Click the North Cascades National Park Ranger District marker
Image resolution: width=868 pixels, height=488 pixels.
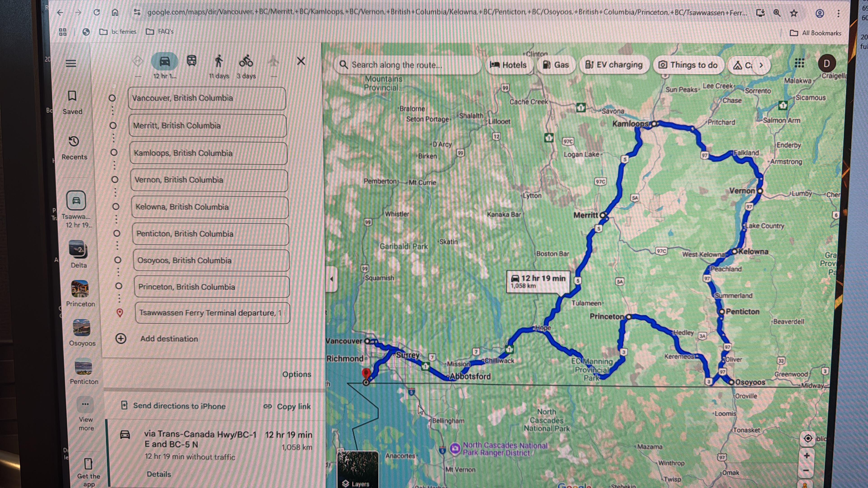(455, 448)
